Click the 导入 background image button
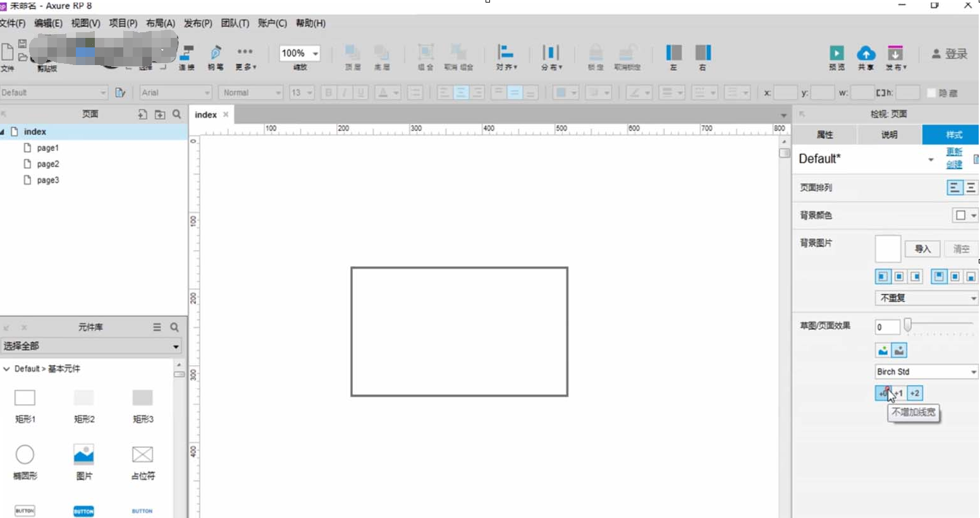Screen dimensions: 980x518 tap(923, 249)
